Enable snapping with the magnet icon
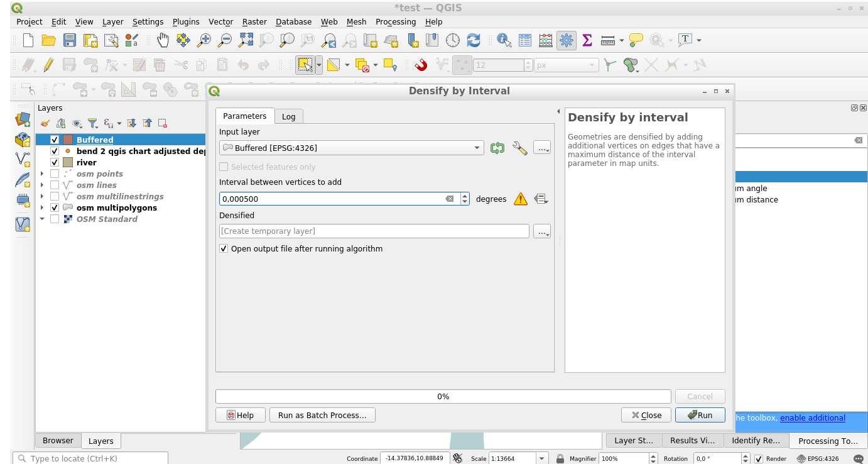 421,65
